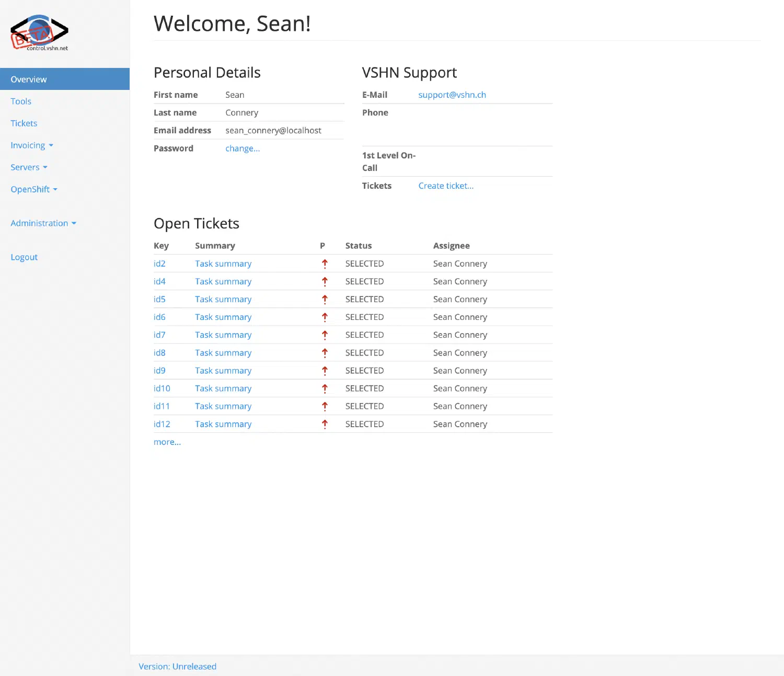Expand the Administration menu
The height and width of the screenshot is (676, 784).
click(43, 223)
